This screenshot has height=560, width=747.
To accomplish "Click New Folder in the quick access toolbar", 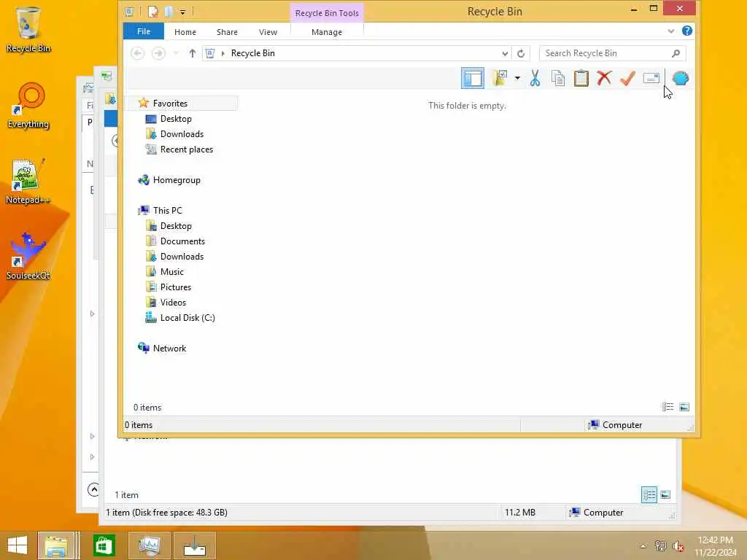I will [x=169, y=12].
